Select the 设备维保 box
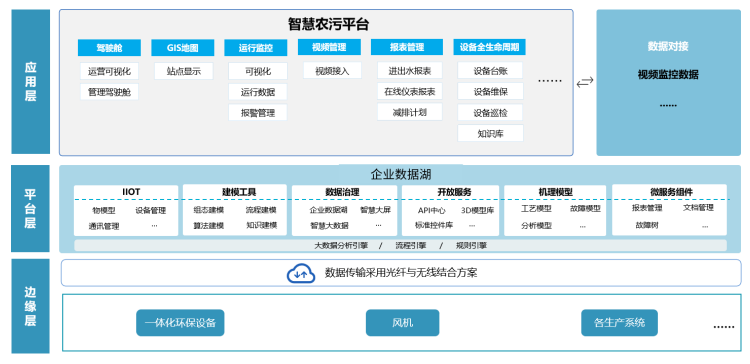This screenshot has height=364, width=750. pos(490,91)
